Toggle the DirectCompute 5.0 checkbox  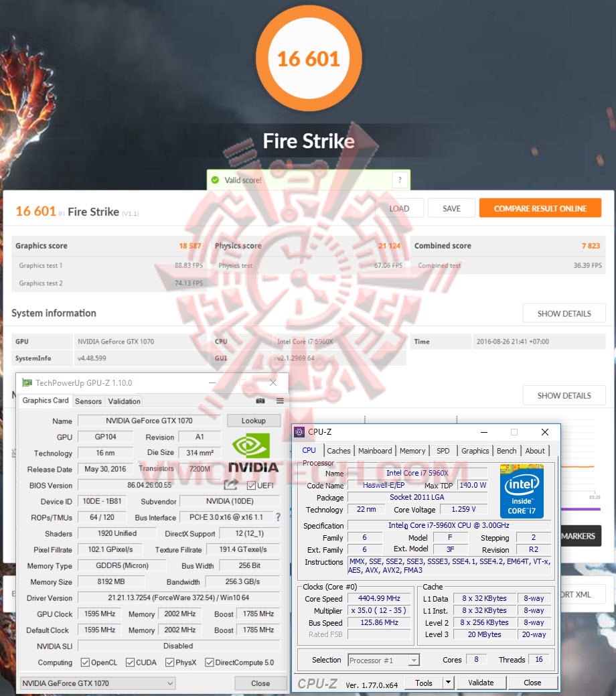[x=210, y=663]
